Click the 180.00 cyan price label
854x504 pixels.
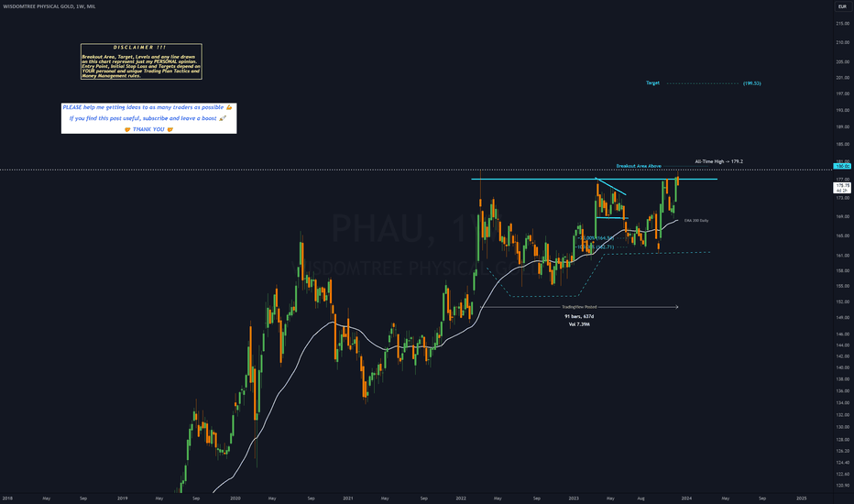843,166
